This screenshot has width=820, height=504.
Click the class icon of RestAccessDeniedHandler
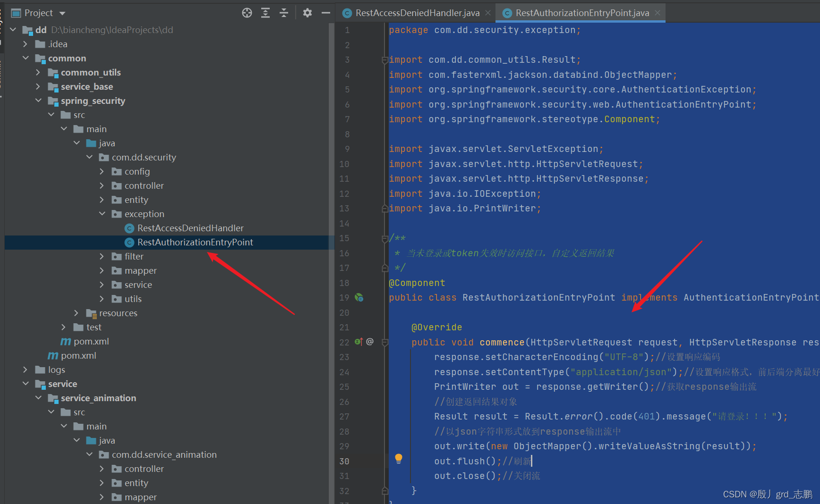point(129,228)
